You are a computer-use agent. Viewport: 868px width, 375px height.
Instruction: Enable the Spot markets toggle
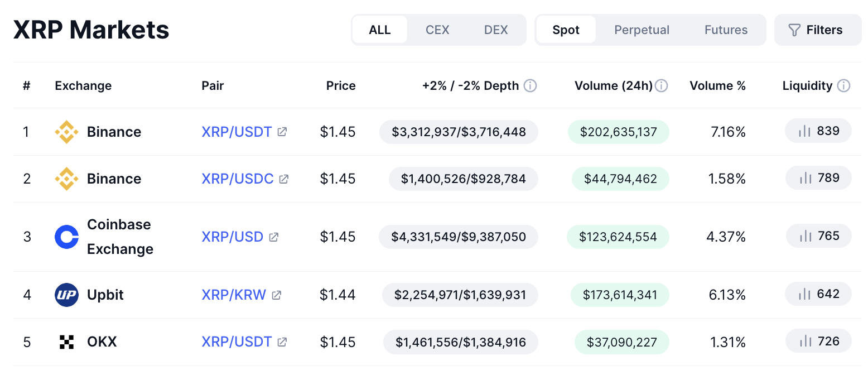click(x=566, y=30)
